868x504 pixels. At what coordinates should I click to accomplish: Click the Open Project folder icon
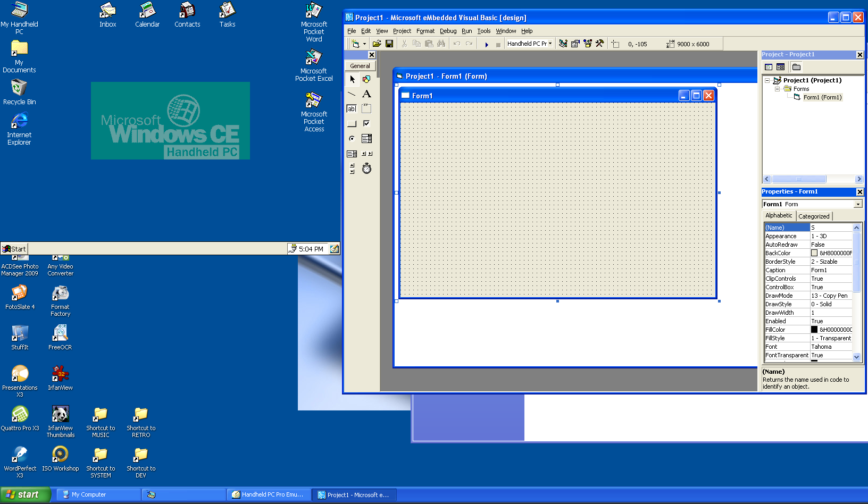[x=377, y=44]
